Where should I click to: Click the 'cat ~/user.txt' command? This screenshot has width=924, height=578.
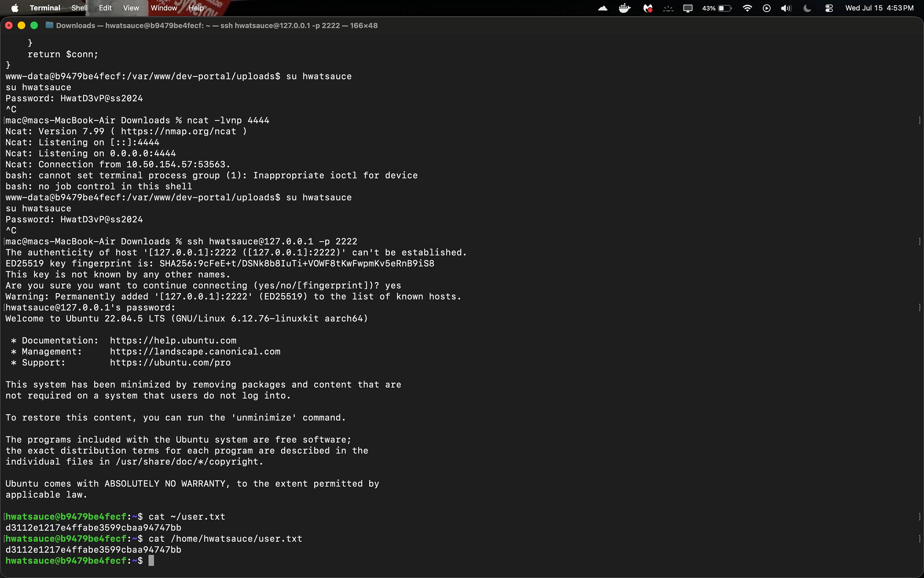coord(187,517)
